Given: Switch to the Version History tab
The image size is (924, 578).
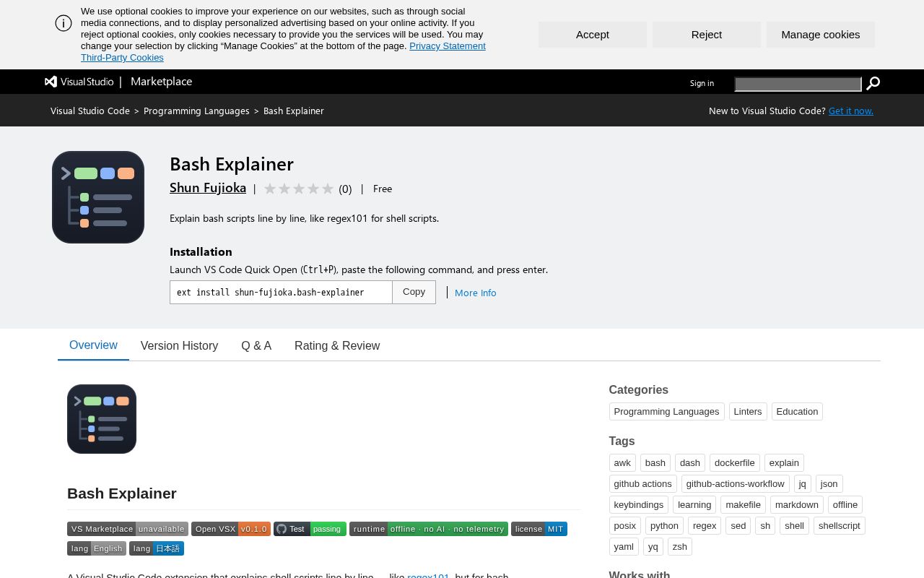Looking at the screenshot, I should (179, 346).
